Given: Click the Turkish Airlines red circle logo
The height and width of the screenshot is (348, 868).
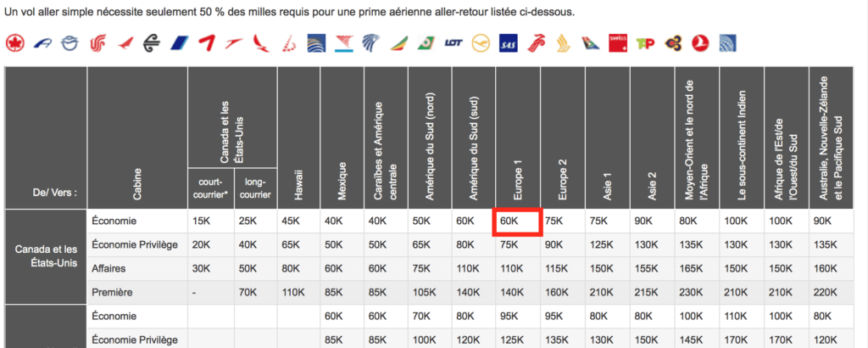Looking at the screenshot, I should coord(701,42).
